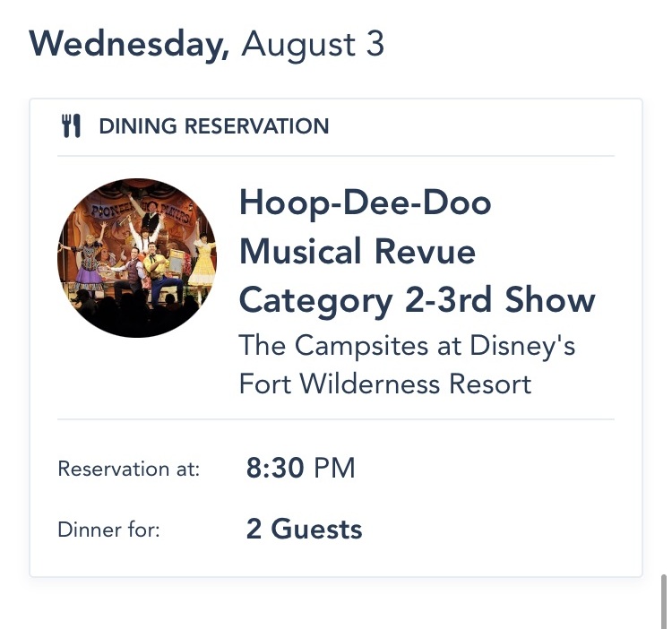
Task: Click the Musical Revue title line
Action: point(357,252)
